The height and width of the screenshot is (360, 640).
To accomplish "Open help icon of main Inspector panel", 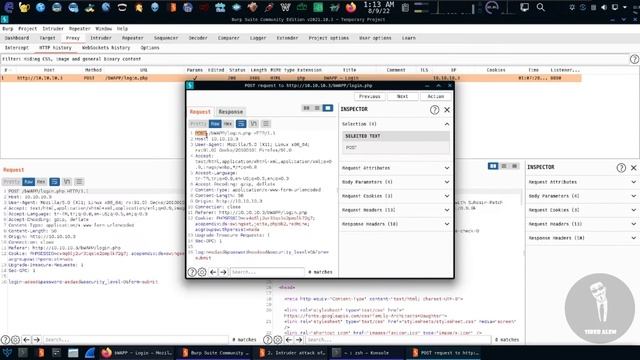I will (621, 168).
